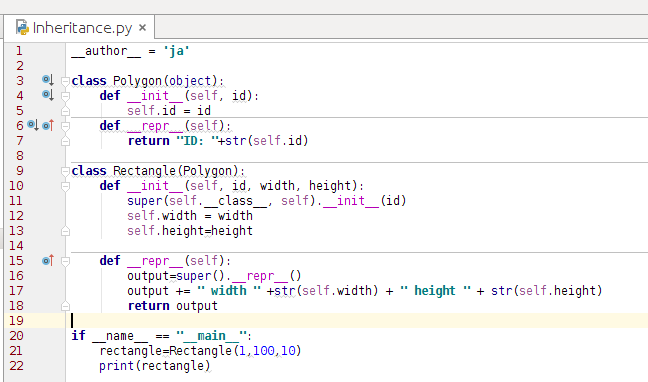Click the "__main__" string on line 20
The width and height of the screenshot is (648, 382).
211,336
